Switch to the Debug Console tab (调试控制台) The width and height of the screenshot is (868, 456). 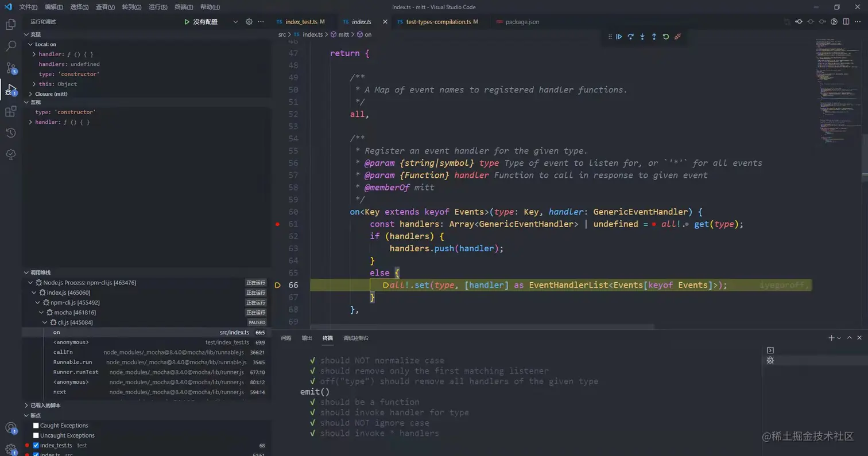(x=356, y=338)
